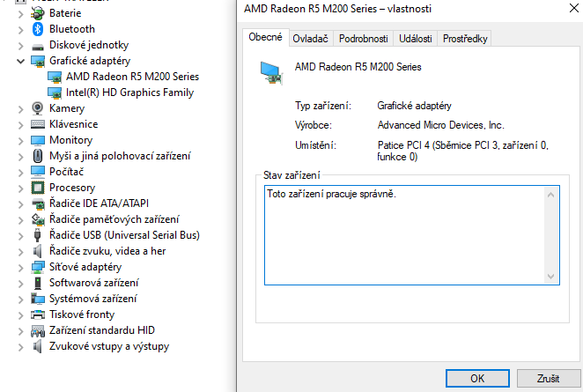Click the Počítač computer icon
Viewport: 583px width, 392px height.
point(38,172)
